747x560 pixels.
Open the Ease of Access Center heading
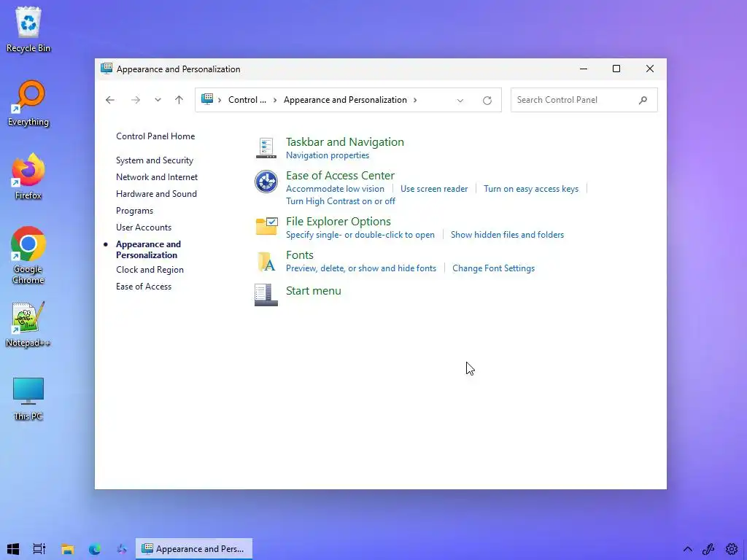(340, 175)
